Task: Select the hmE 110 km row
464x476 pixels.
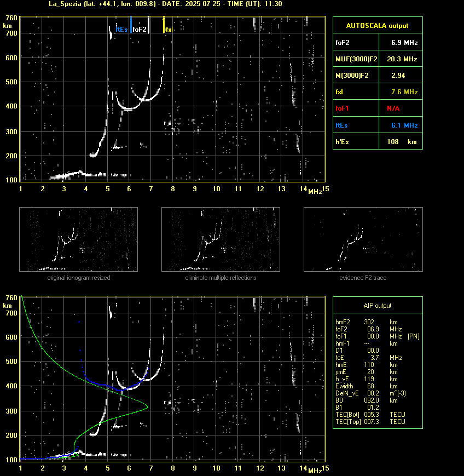Action: [367, 365]
